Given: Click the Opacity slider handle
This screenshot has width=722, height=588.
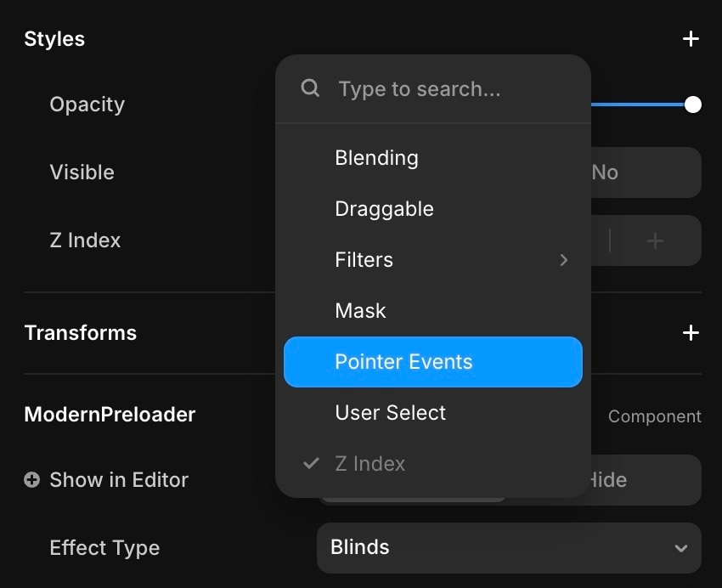Looking at the screenshot, I should [693, 105].
